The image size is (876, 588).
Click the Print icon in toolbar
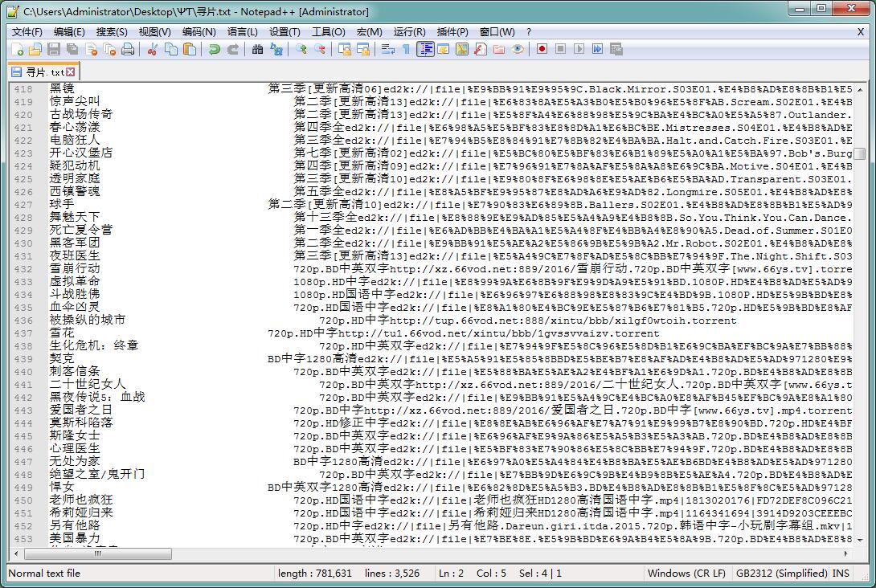tap(128, 50)
